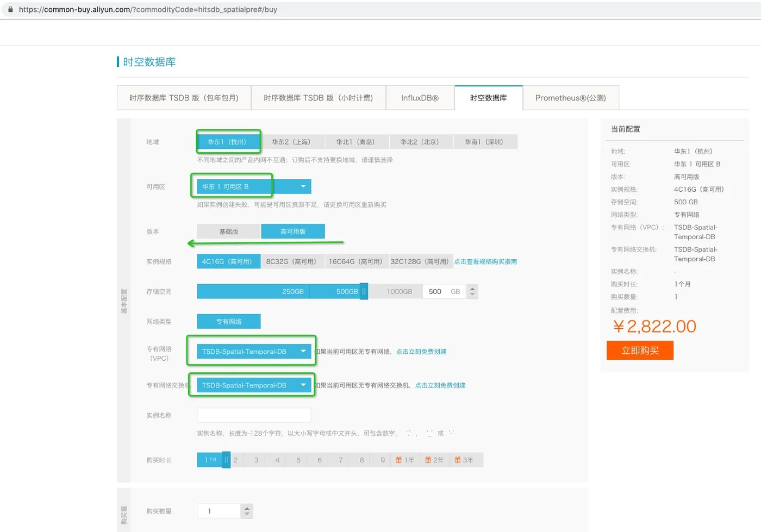Screen dimensions: 761x532
Task: Choose instance spec 8C32G（高可用）
Action: pos(292,261)
